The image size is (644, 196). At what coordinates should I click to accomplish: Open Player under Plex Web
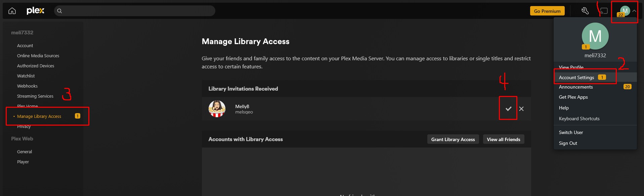click(23, 162)
